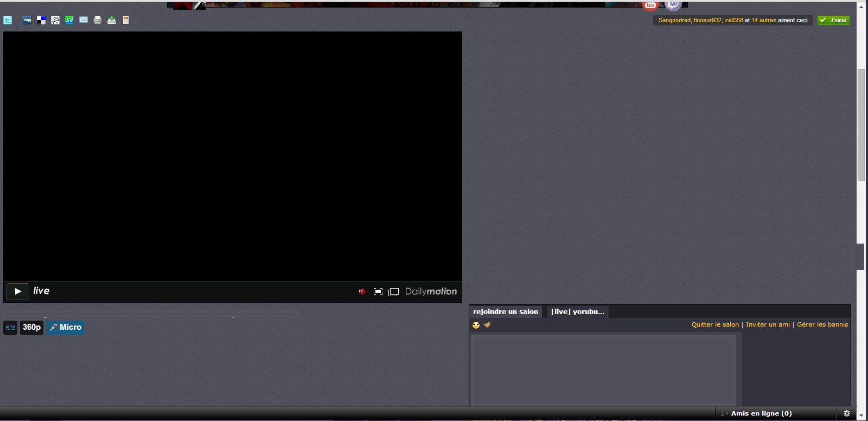Click the J'aime like button
Image resolution: width=868 pixels, height=421 pixels.
coord(833,20)
